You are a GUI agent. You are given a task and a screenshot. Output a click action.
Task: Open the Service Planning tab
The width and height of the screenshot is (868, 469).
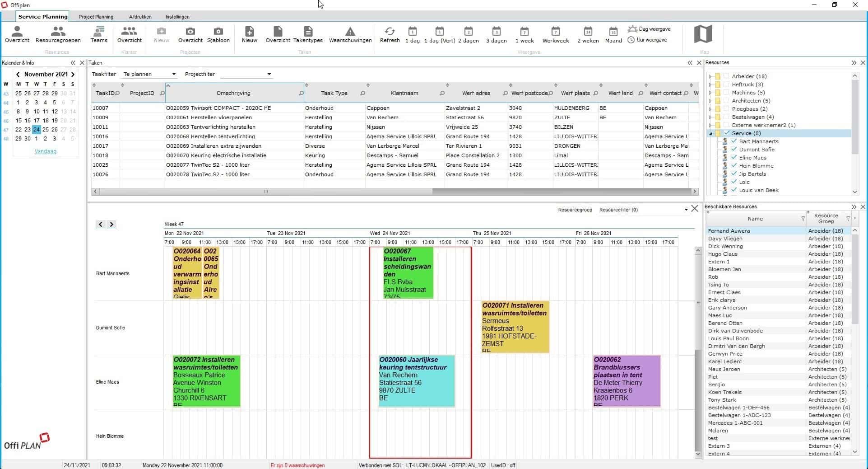(x=43, y=17)
